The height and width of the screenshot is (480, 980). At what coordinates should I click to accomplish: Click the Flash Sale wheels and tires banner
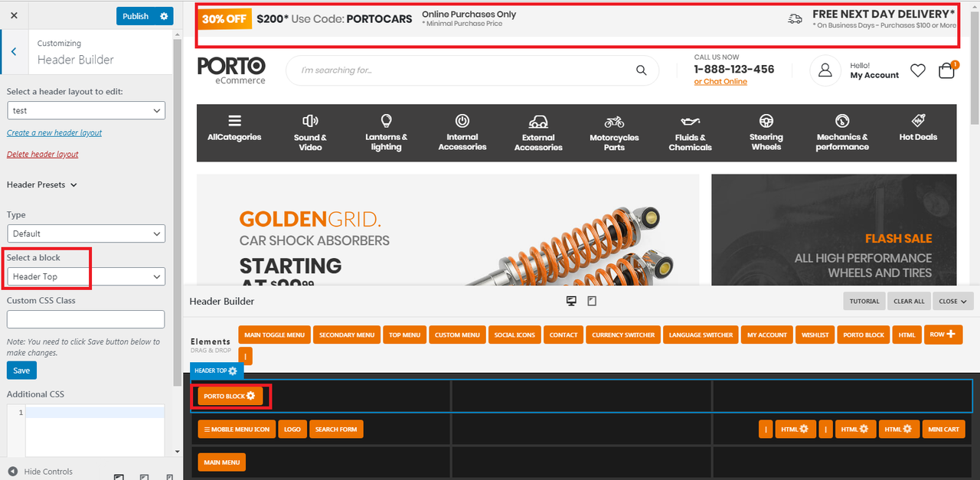(834, 230)
